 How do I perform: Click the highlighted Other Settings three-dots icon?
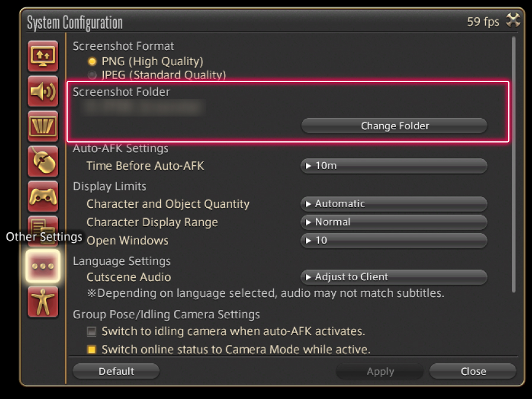(43, 265)
